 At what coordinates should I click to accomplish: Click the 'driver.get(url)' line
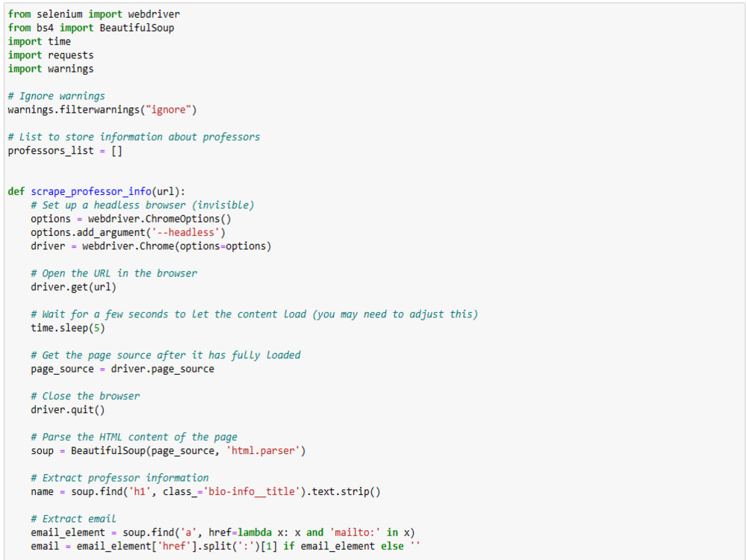coord(73,287)
